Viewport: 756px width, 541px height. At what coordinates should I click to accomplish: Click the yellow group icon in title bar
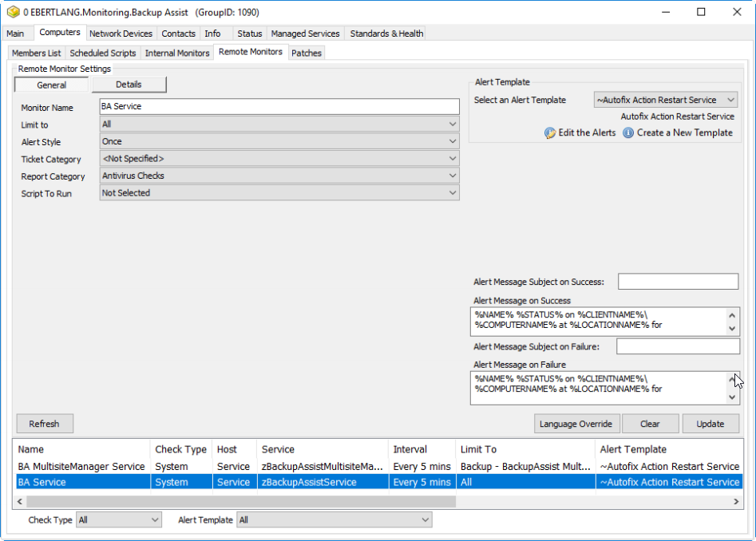13,12
